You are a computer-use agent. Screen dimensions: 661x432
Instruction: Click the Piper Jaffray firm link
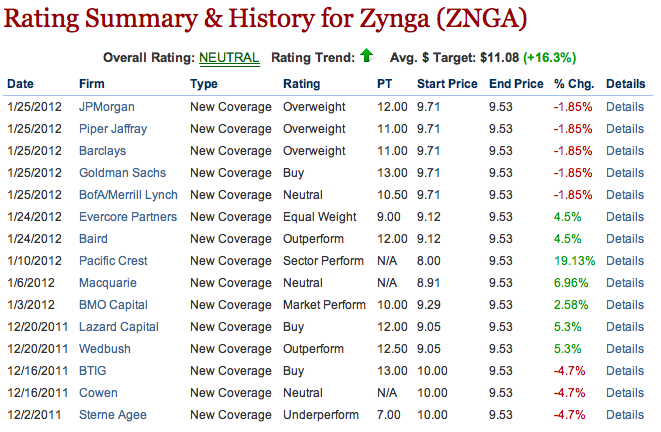point(114,128)
